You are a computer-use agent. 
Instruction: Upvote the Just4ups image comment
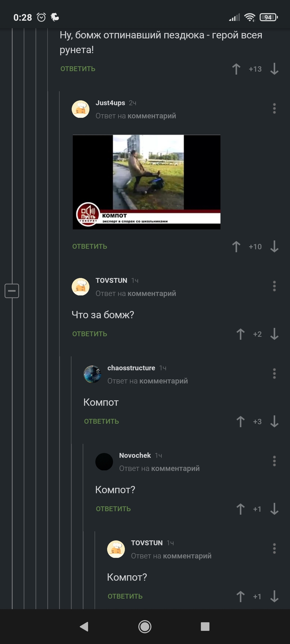point(236,247)
